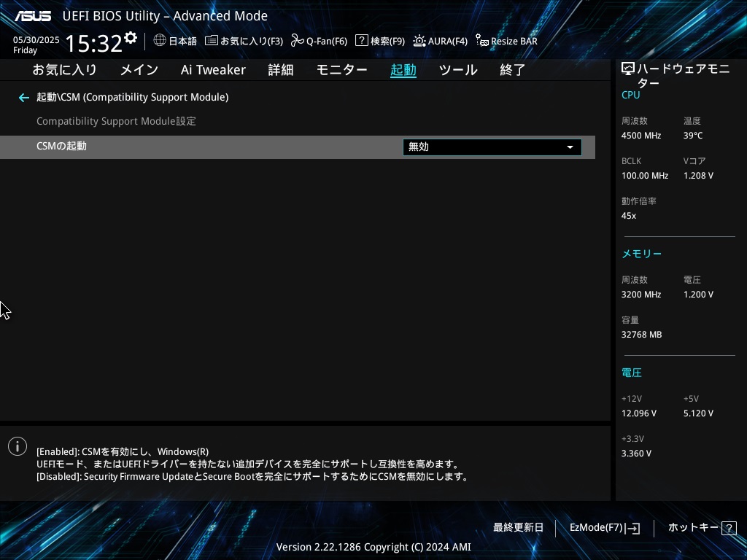This screenshot has width=747, height=560.
Task: Click the AURA(F4) label
Action: click(448, 41)
